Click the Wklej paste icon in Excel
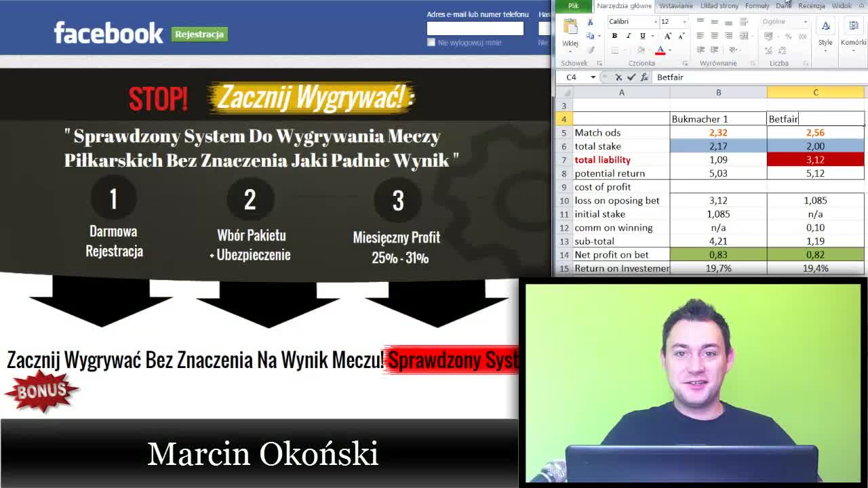 (570, 26)
